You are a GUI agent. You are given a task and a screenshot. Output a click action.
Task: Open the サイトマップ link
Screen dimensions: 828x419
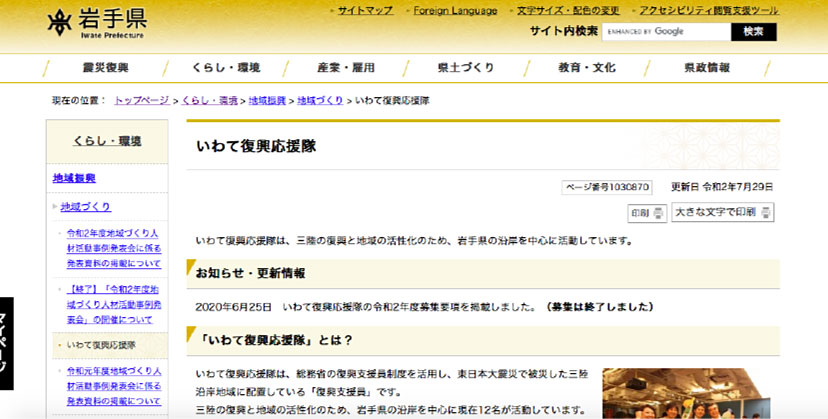[365, 11]
